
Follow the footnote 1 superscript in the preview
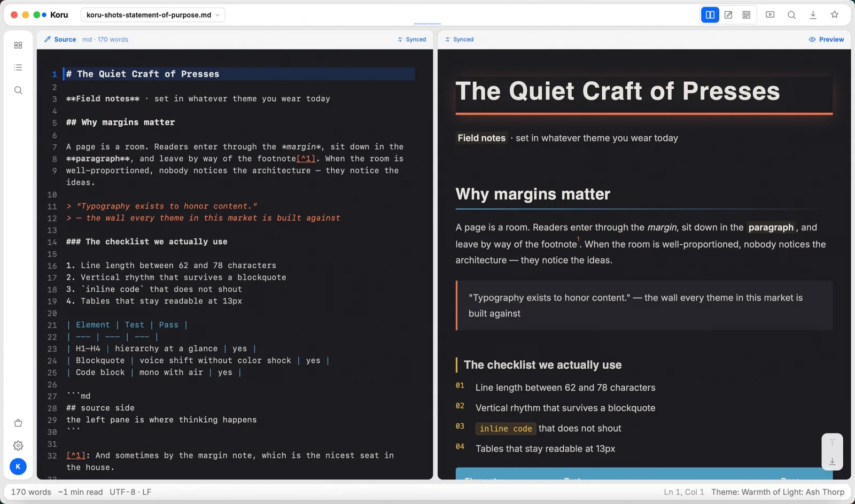pos(578,239)
